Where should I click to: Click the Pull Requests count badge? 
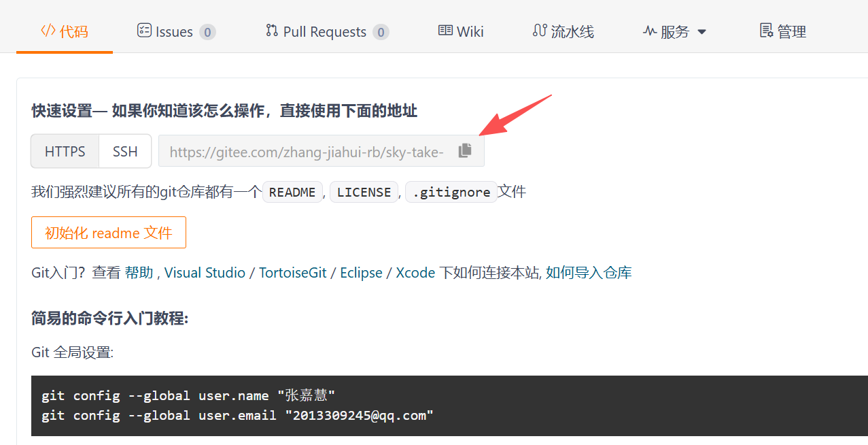click(381, 32)
